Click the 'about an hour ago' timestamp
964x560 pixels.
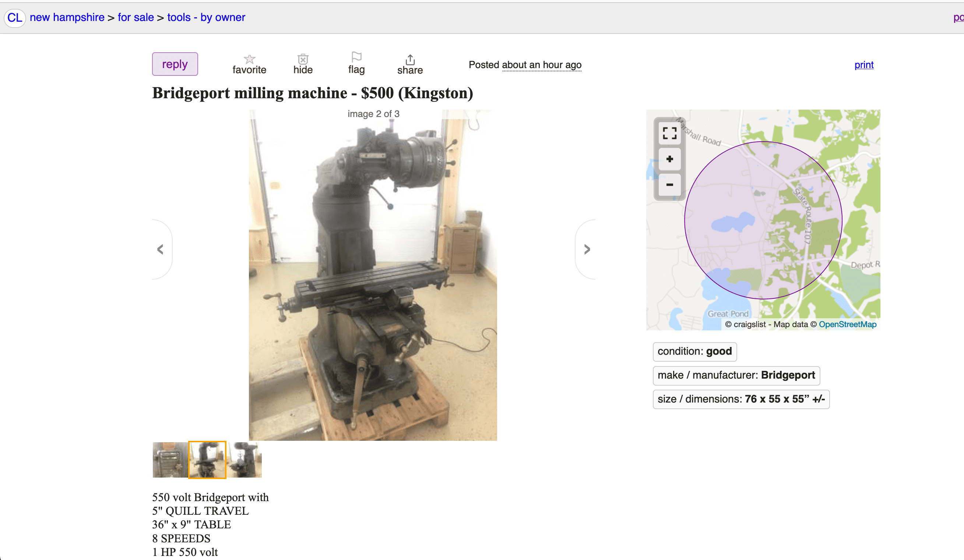(542, 65)
